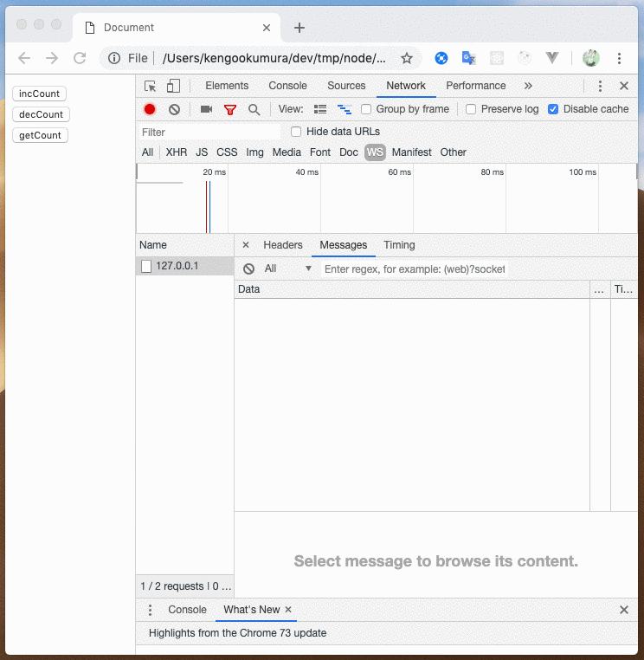Viewport: 644px width, 660px height.
Task: Open the Timing tab
Action: point(399,245)
